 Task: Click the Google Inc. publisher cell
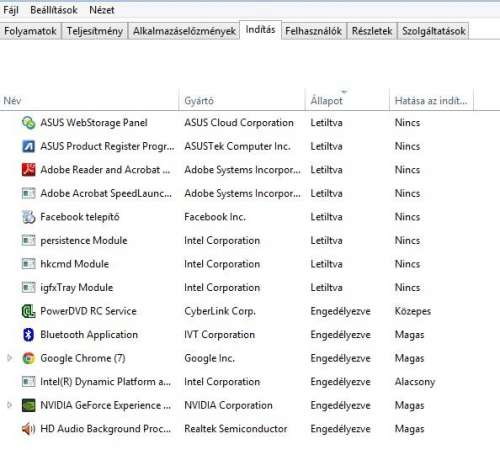[x=209, y=358]
